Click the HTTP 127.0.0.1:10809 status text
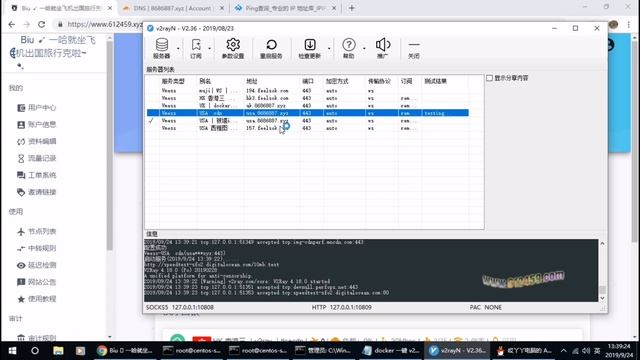640x360 pixels. [x=342, y=307]
